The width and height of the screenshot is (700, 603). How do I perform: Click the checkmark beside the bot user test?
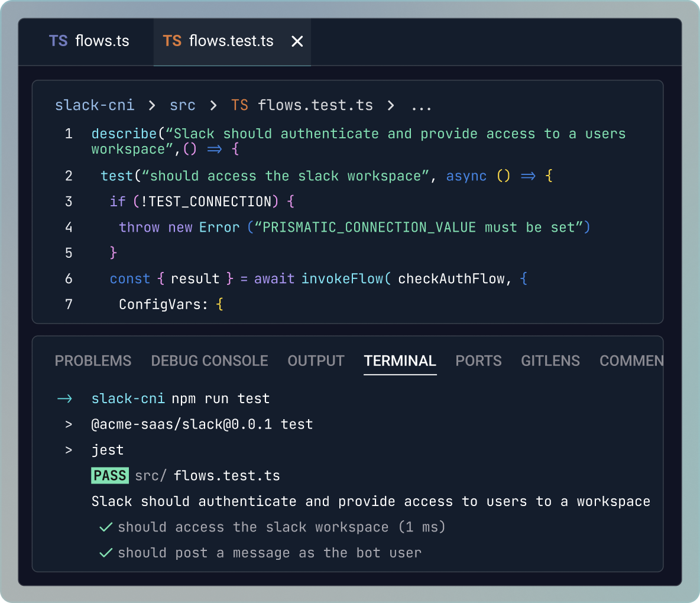tap(105, 552)
